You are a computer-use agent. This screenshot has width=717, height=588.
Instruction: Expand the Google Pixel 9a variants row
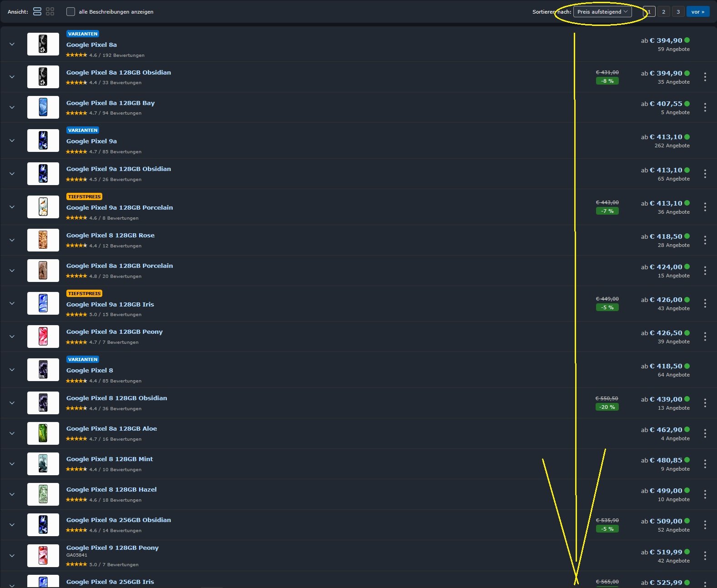[x=12, y=141]
